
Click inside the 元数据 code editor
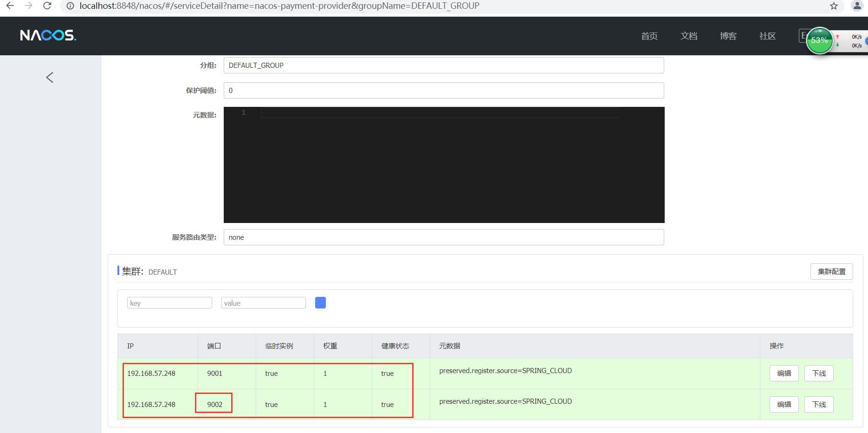444,165
